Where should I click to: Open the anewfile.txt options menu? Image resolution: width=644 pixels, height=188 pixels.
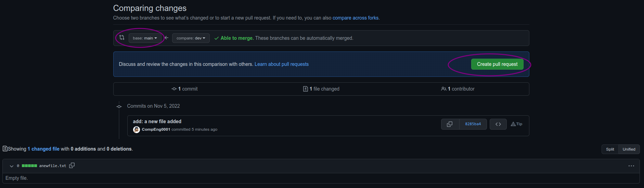(x=631, y=166)
